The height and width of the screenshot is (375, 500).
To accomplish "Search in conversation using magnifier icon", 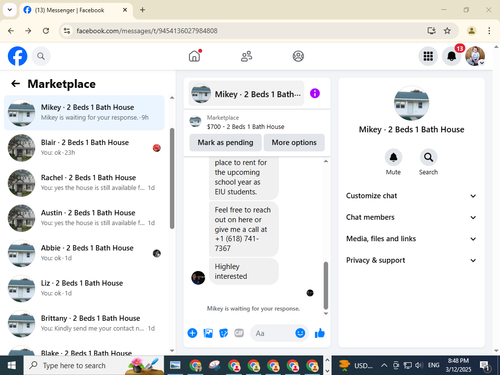I will 428,157.
